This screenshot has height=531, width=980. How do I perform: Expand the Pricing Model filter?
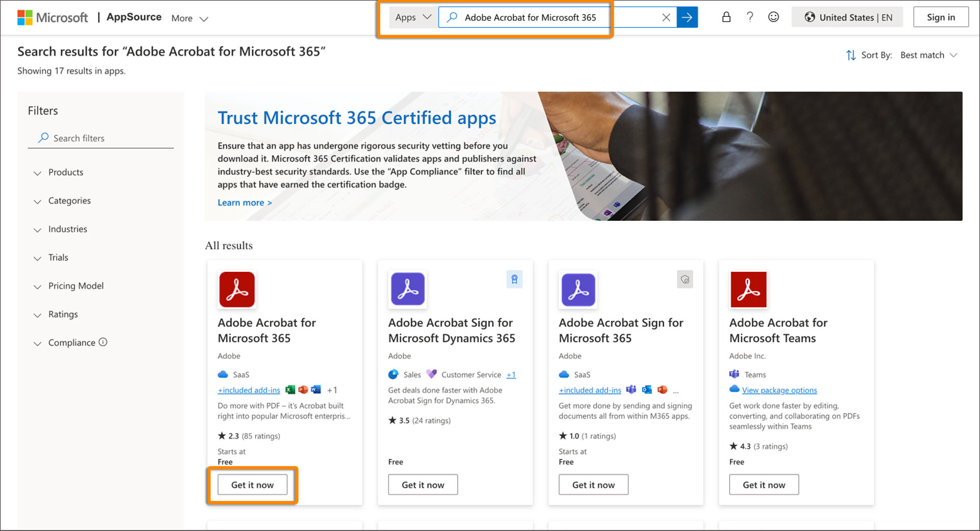click(x=69, y=286)
